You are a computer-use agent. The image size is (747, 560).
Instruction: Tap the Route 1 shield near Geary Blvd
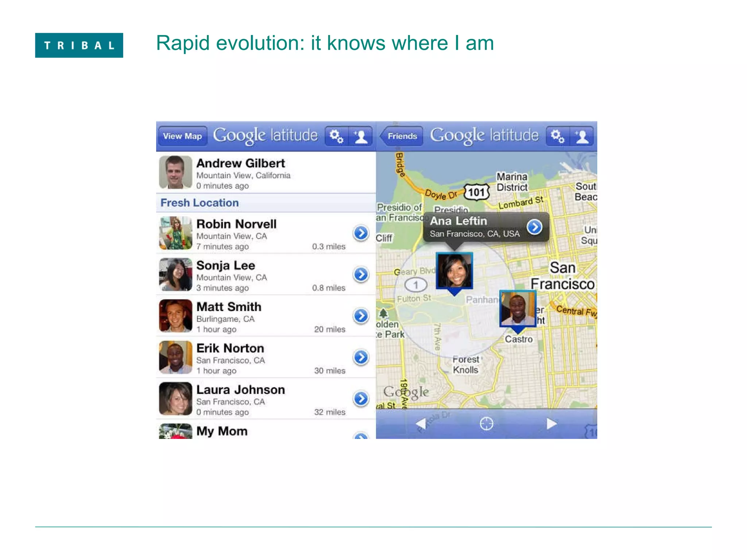pyautogui.click(x=416, y=285)
